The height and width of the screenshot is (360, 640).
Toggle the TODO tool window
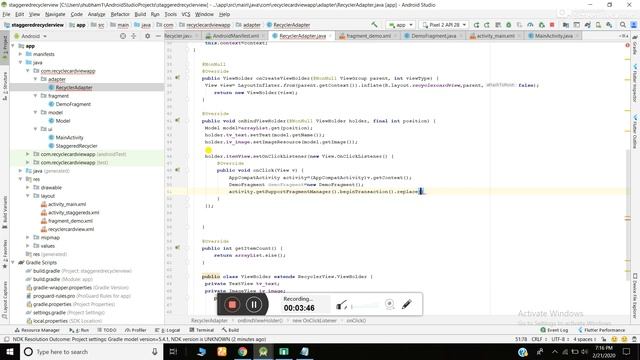[107, 330]
